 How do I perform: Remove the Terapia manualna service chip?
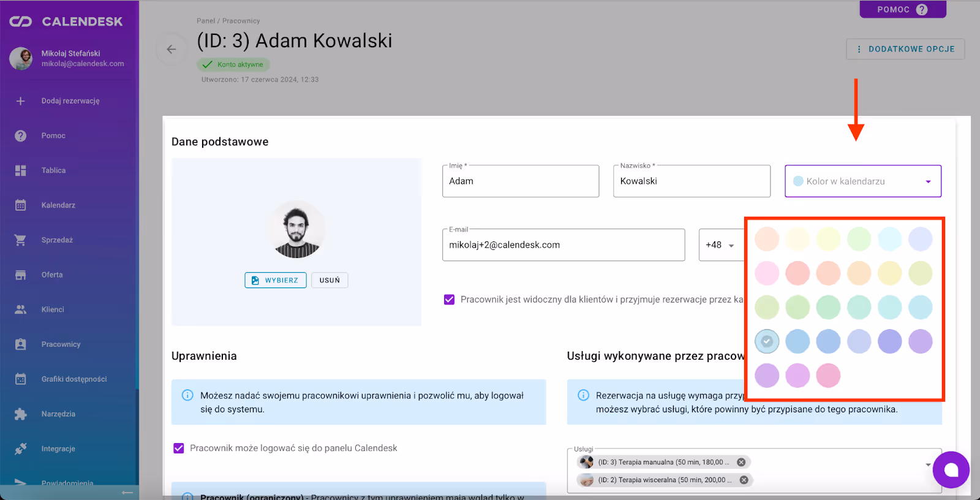pos(741,463)
